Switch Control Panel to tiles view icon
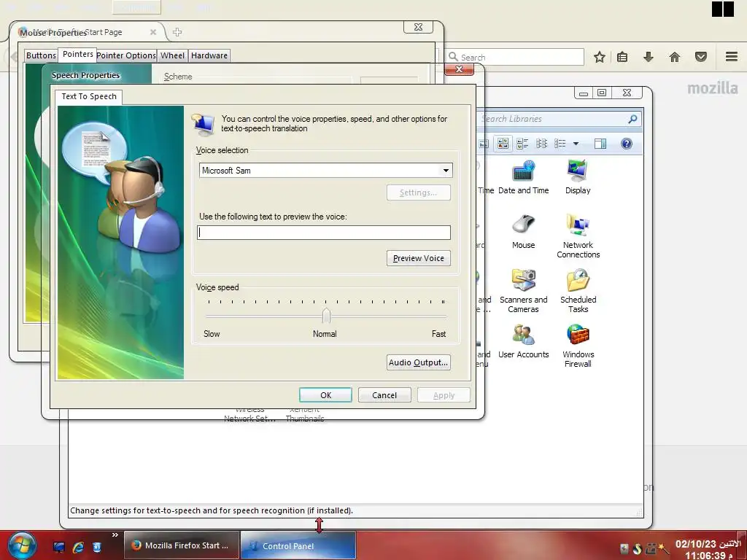This screenshot has height=560, width=747. tap(522, 144)
